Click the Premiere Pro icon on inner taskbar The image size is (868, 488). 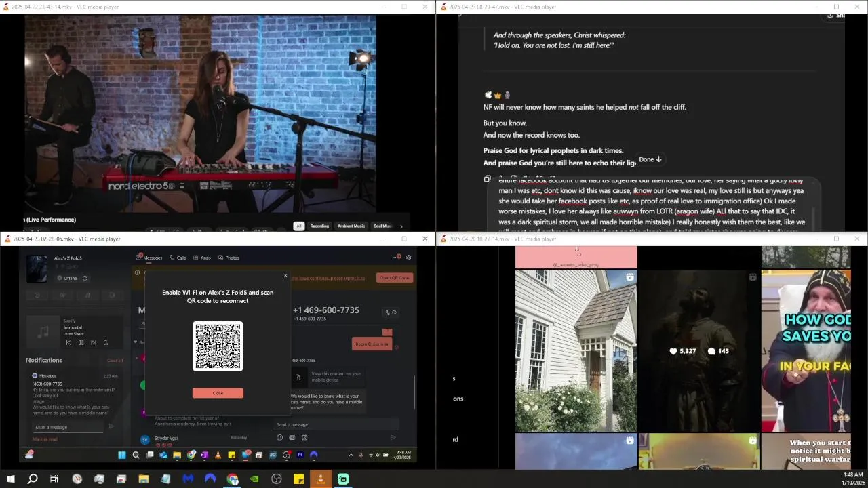300,455
